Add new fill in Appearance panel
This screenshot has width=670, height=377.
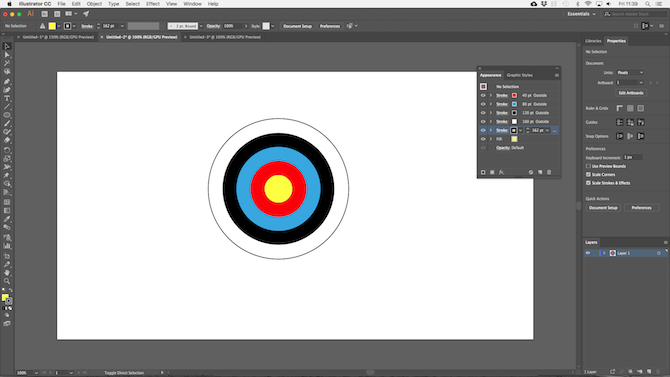[492, 172]
